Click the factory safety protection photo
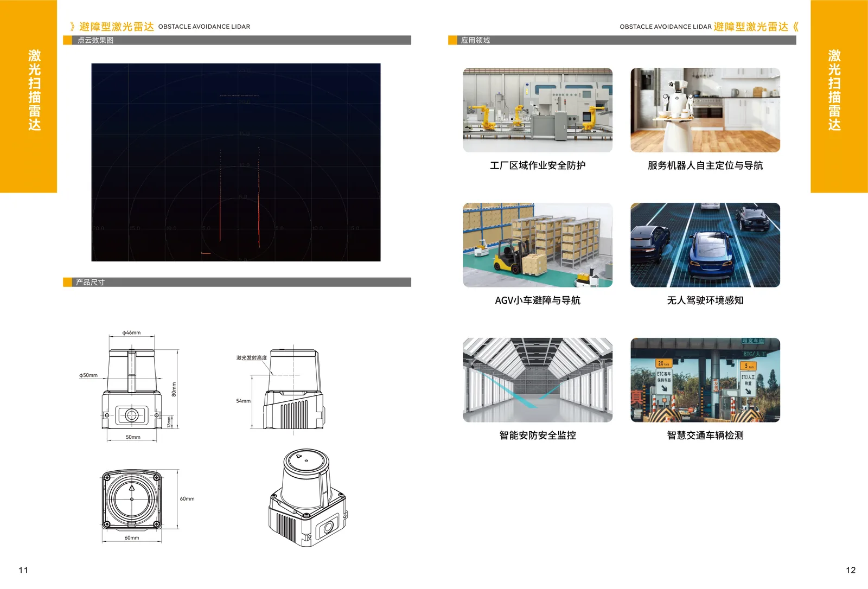 tap(538, 110)
